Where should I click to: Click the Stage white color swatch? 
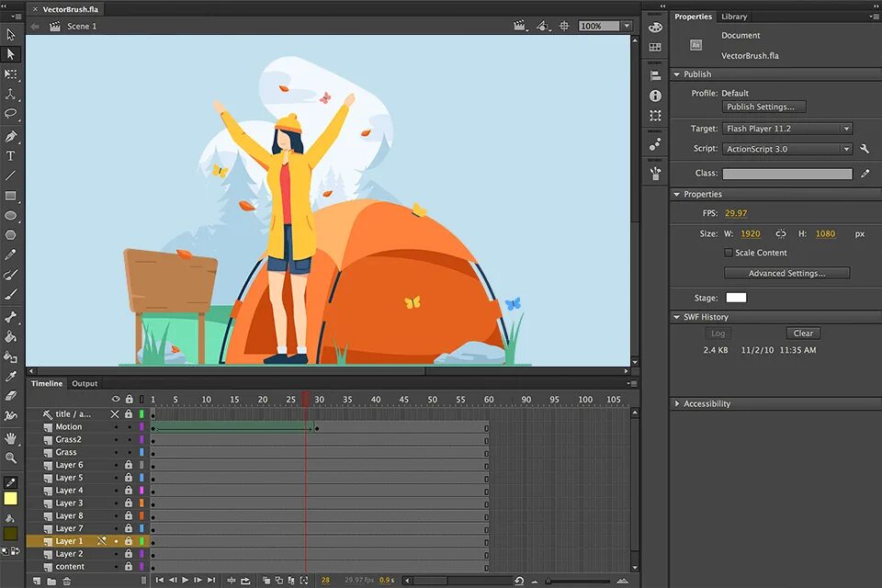[736, 298]
